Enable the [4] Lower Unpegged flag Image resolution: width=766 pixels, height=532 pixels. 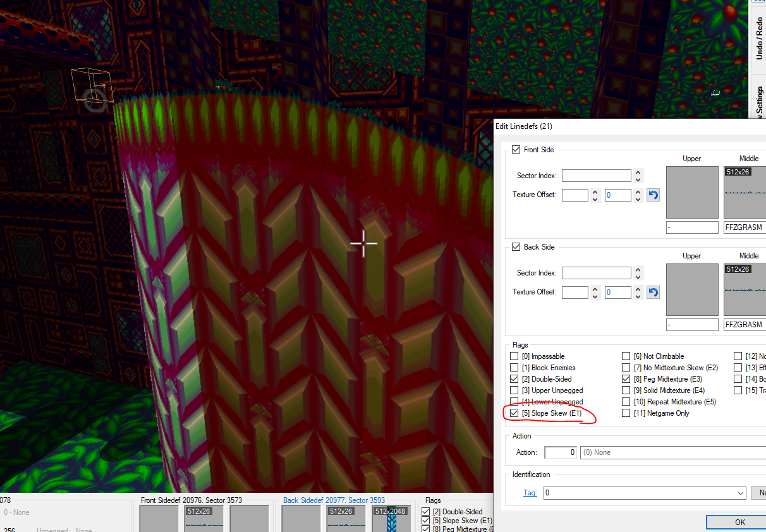coord(514,402)
